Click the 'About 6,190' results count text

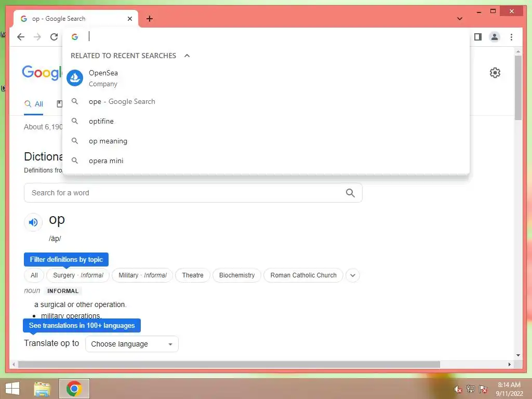point(43,127)
